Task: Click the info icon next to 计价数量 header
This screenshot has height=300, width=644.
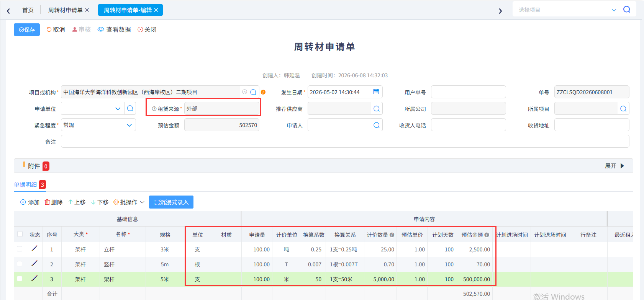Action: [392, 235]
